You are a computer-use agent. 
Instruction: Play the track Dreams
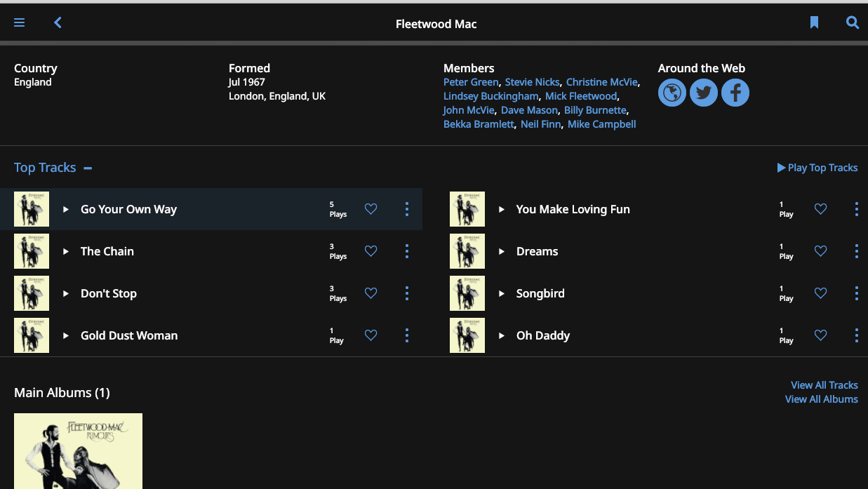pos(502,251)
